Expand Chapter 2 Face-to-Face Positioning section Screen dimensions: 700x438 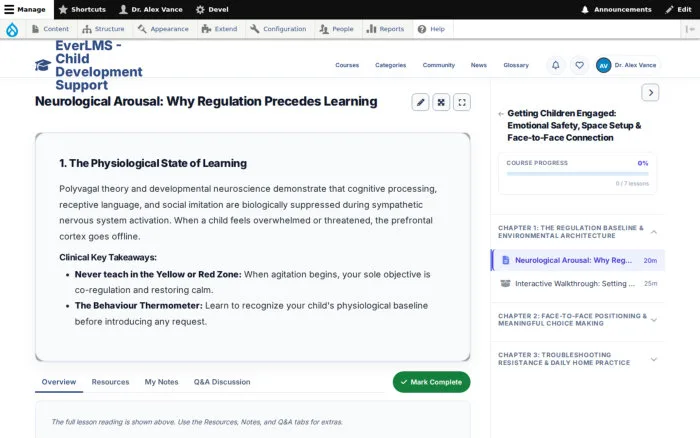(x=577, y=320)
